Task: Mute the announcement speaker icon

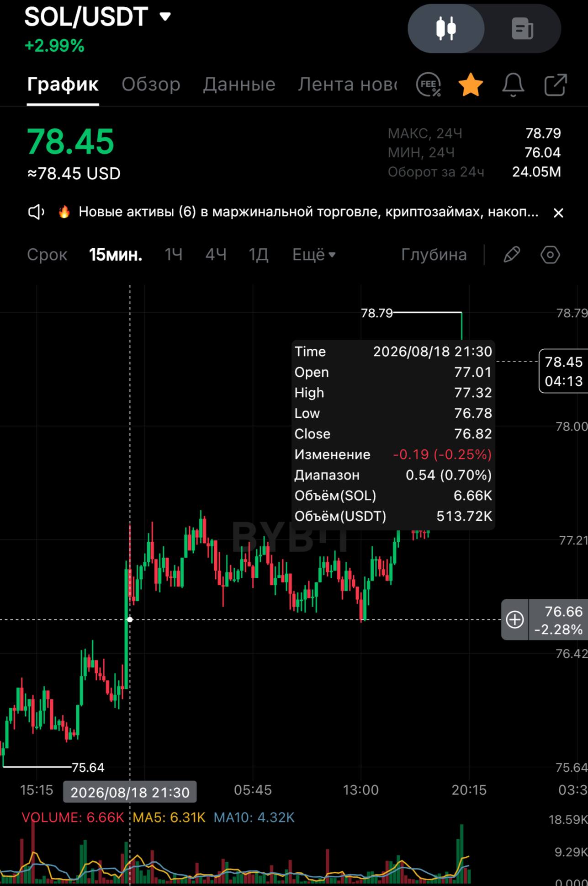Action: (x=37, y=212)
